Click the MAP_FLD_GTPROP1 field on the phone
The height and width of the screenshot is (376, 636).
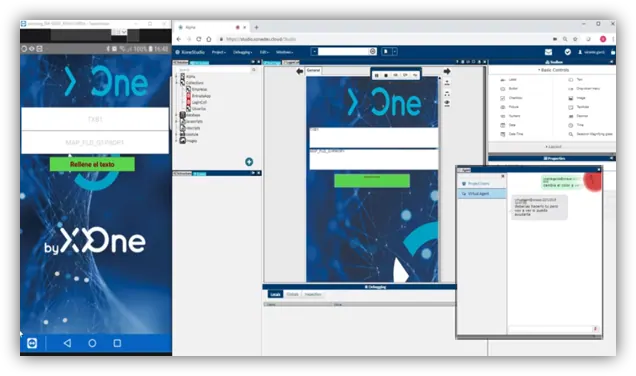point(95,143)
